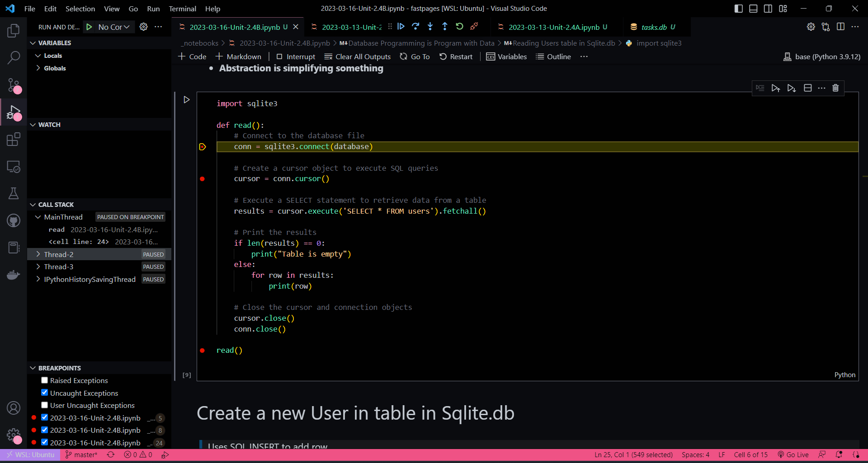The image size is (868, 463).
Task: Open the File menu
Action: pos(30,9)
